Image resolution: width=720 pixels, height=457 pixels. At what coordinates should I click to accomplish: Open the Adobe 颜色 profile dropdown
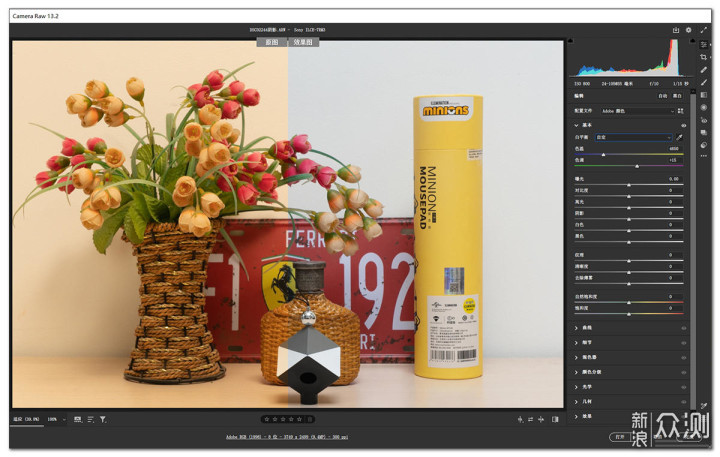point(638,111)
